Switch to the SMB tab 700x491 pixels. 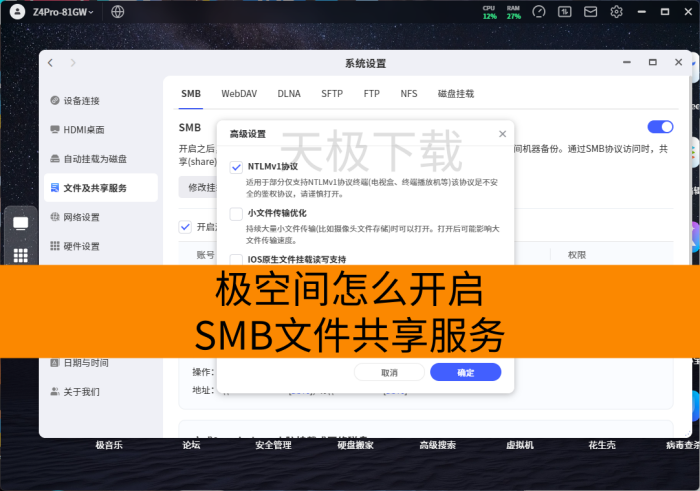coord(191,94)
